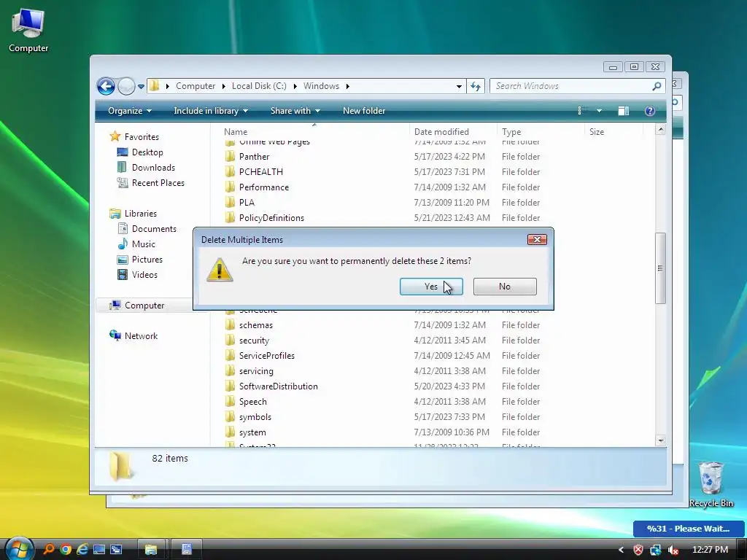The width and height of the screenshot is (747, 560).
Task: Launch Google Chrome from the taskbar
Action: (65, 550)
